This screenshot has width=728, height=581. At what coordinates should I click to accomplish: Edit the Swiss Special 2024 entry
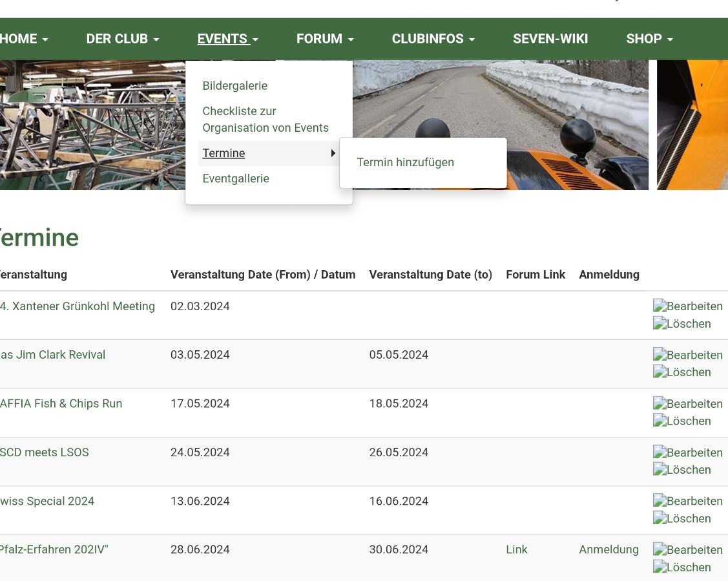[x=687, y=502]
